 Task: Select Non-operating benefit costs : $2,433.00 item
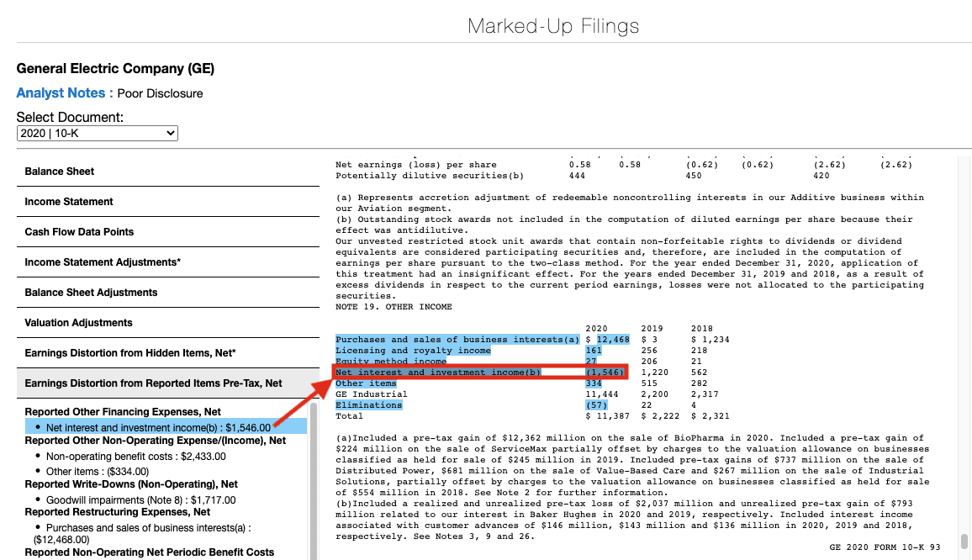tap(135, 457)
